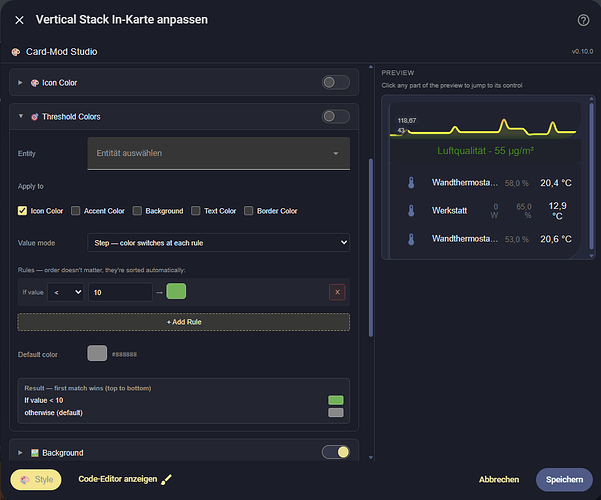Screen dimensions: 601x500
Task: Click the Icon Color palette icon
Action: (35, 83)
